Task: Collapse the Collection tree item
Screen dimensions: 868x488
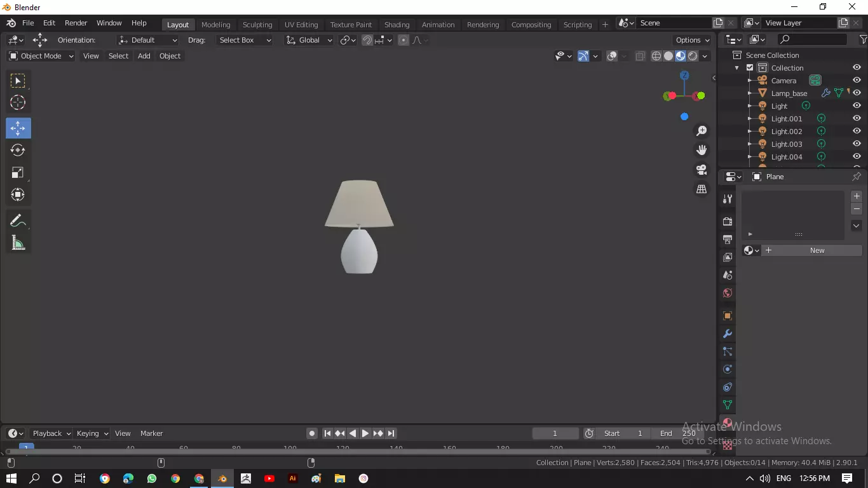Action: pyautogui.click(x=737, y=68)
